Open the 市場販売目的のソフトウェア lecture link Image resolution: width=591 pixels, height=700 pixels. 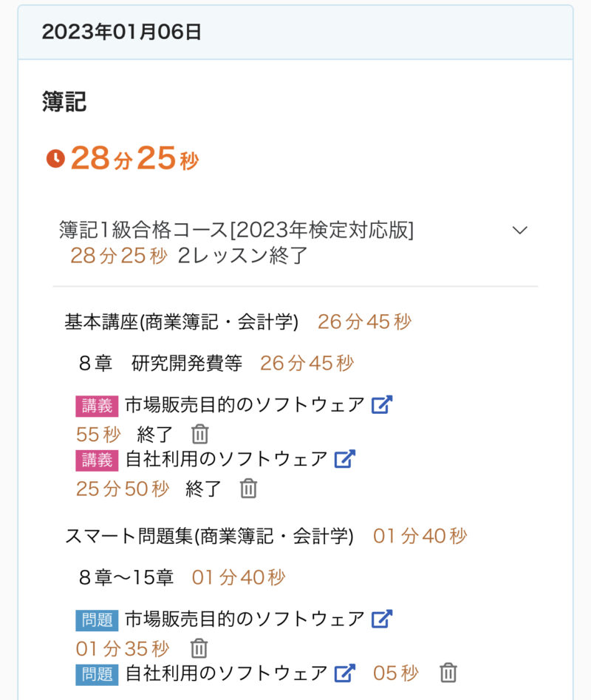[245, 405]
